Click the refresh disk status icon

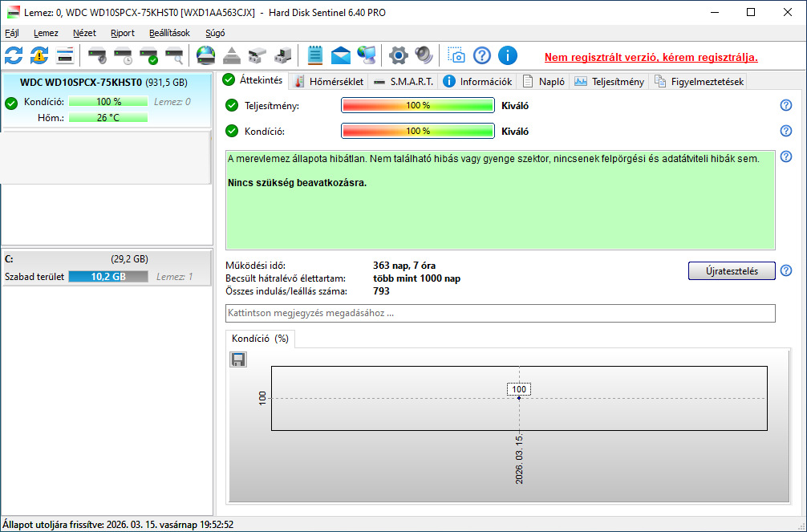click(x=14, y=55)
